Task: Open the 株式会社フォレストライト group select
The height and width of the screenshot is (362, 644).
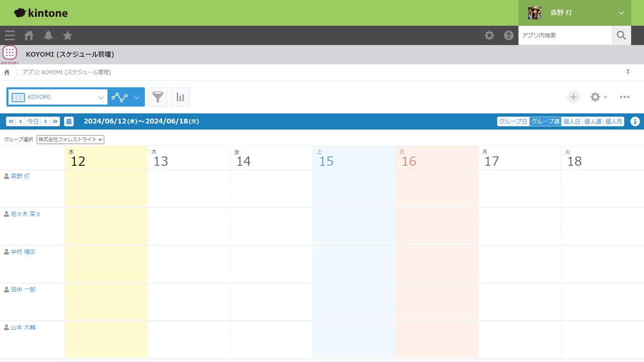Action: 70,139
